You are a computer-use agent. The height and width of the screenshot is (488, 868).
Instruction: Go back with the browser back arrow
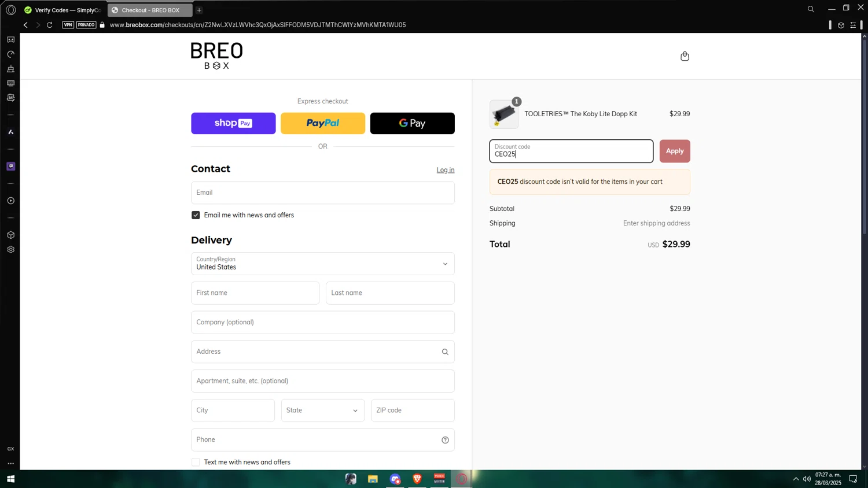click(25, 25)
